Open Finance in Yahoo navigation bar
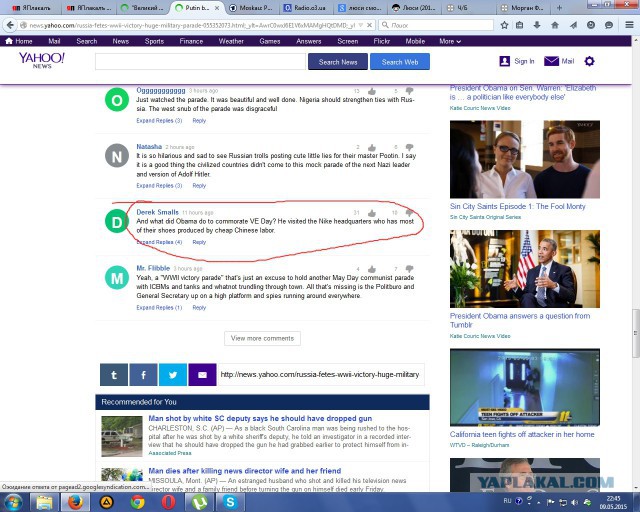This screenshot has height=512, width=640. [x=191, y=41]
